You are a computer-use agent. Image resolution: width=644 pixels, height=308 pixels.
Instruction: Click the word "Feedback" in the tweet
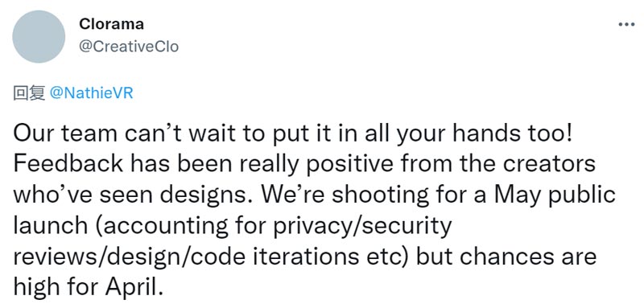point(68,163)
